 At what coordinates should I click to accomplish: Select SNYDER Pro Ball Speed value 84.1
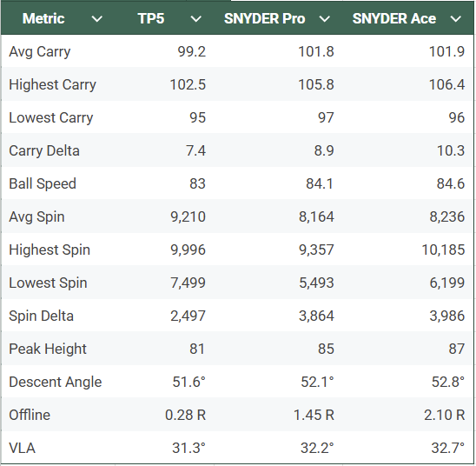click(x=320, y=183)
